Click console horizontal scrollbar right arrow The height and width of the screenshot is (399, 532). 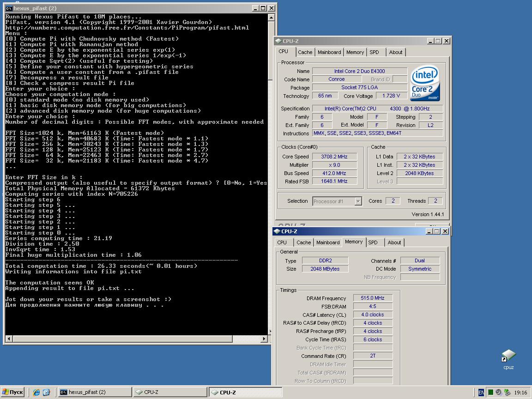tap(264, 339)
